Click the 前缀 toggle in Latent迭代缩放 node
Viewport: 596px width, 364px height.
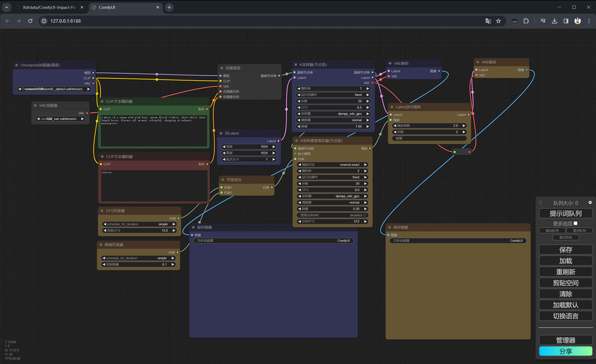click(x=429, y=138)
